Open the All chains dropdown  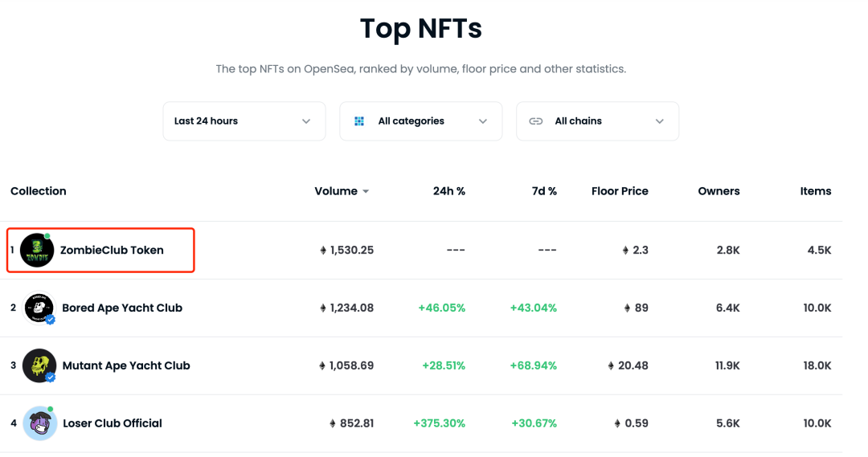[597, 121]
